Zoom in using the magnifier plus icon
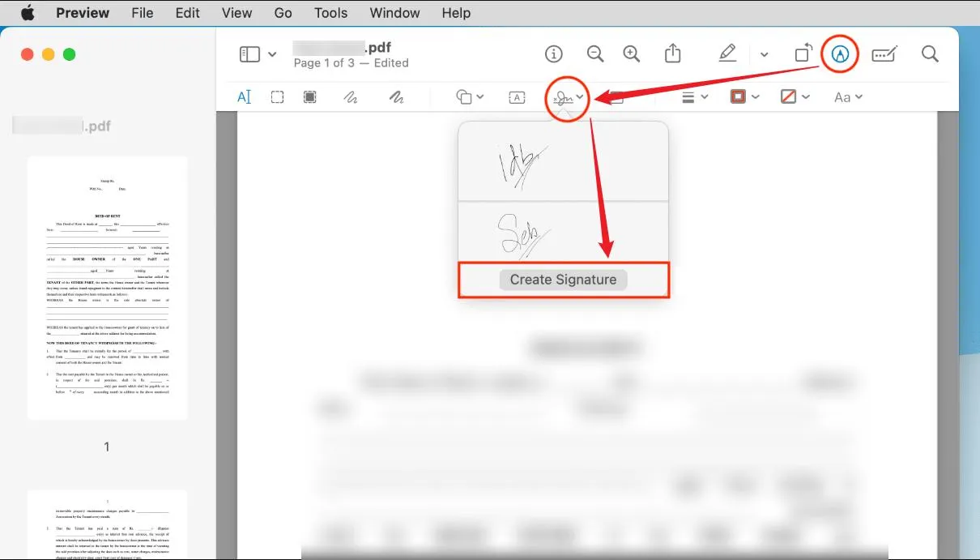The image size is (980, 560). (632, 54)
